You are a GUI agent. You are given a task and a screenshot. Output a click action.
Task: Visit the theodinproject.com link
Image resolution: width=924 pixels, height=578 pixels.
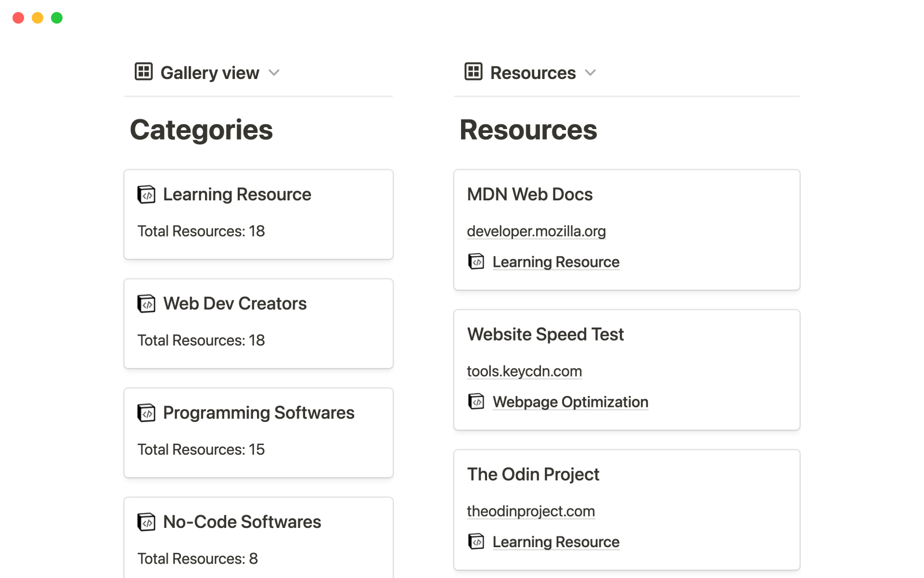(x=530, y=511)
